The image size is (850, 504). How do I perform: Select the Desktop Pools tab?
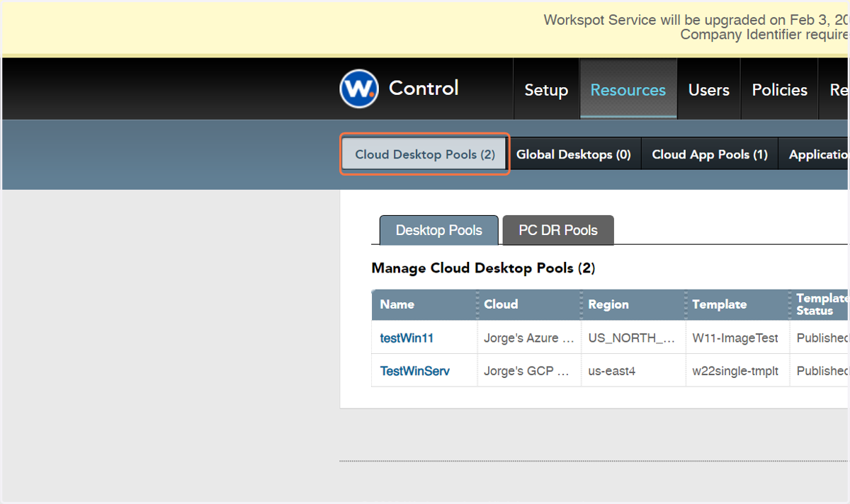(x=439, y=230)
